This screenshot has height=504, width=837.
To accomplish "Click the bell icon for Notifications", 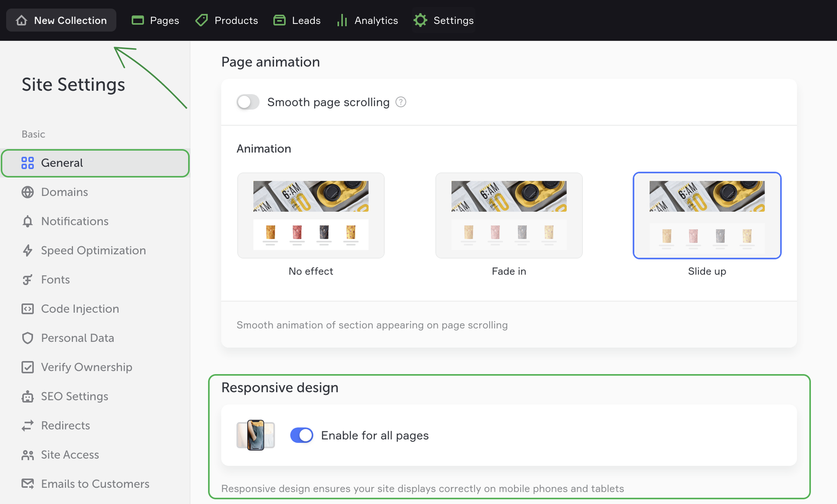I will [x=27, y=221].
